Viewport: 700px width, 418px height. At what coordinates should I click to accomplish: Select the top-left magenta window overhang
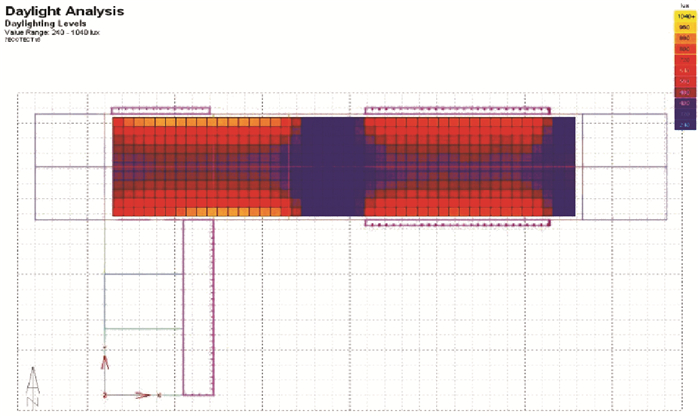pos(160,110)
